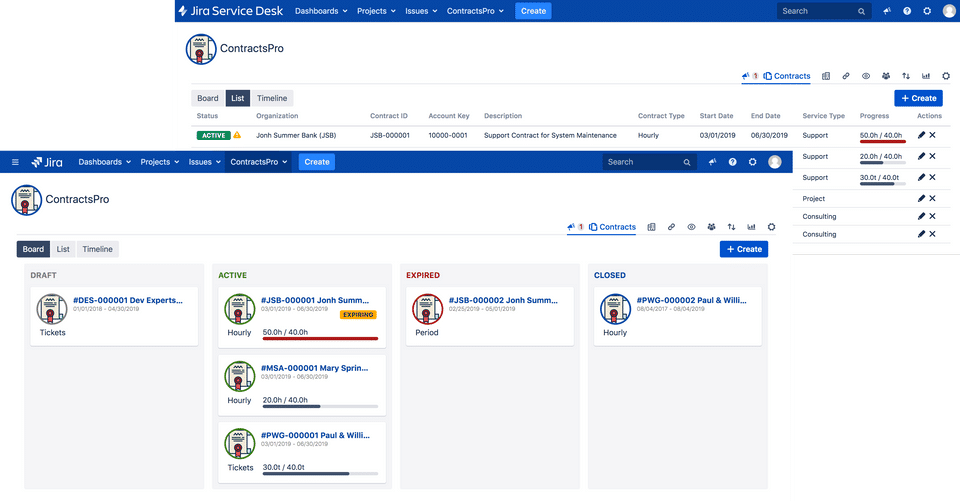
Task: Open hamburger menu in front Jira window
Action: click(15, 162)
